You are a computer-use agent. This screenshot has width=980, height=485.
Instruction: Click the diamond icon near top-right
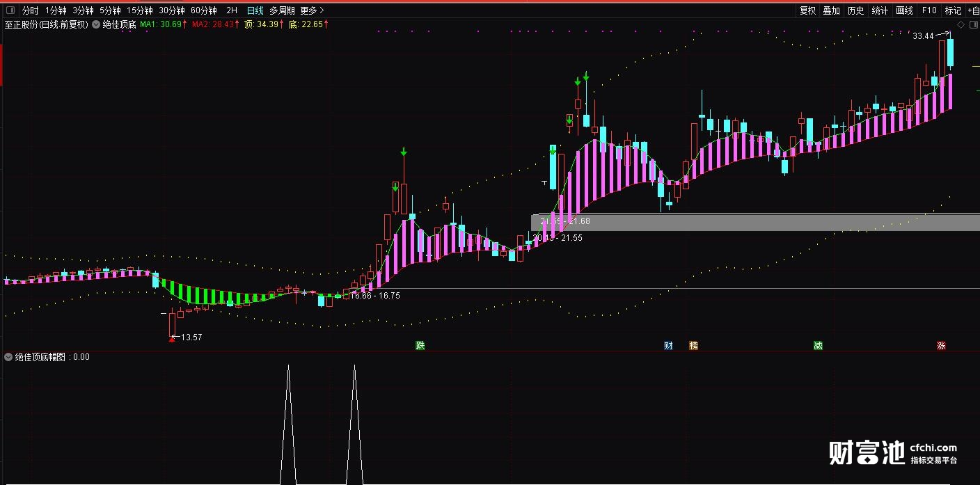click(960, 24)
